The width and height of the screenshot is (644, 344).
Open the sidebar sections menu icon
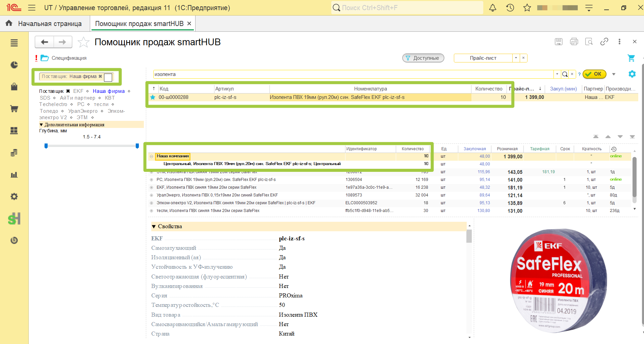[14, 43]
